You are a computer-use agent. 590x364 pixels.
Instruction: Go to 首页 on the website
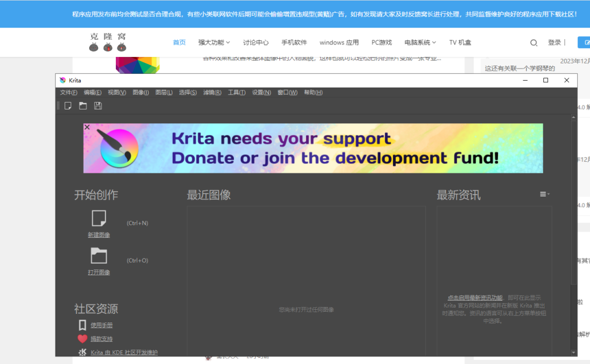coord(179,43)
